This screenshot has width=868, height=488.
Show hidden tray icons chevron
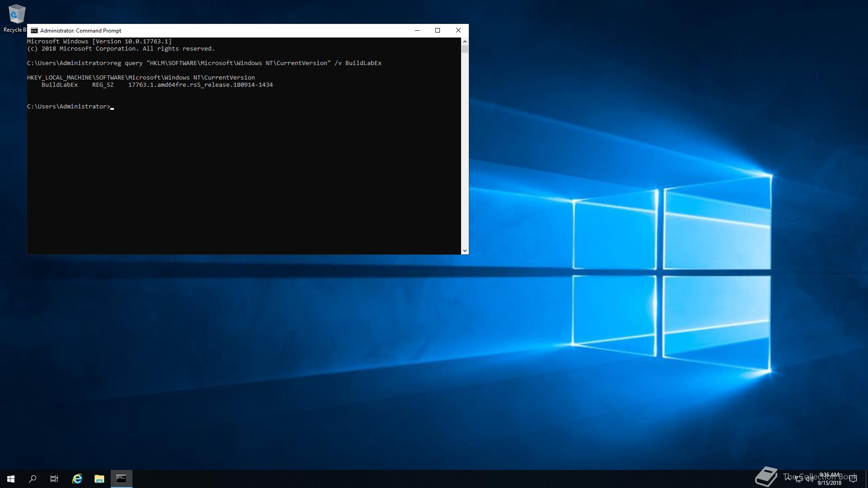click(788, 479)
